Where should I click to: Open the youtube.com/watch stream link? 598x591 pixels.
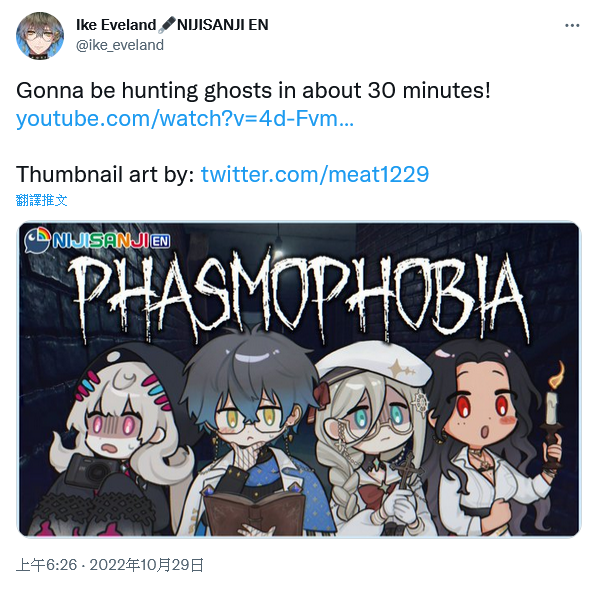click(x=185, y=118)
